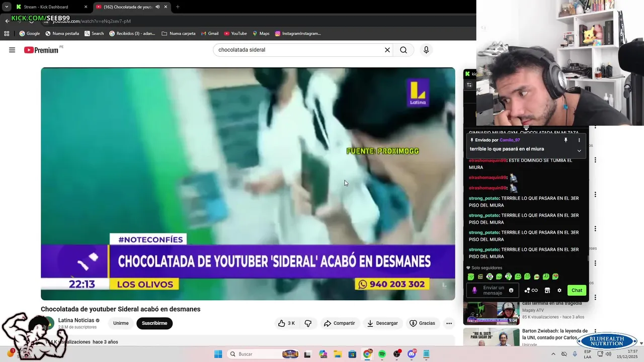Open Discord from the taskbar

(x=412, y=354)
